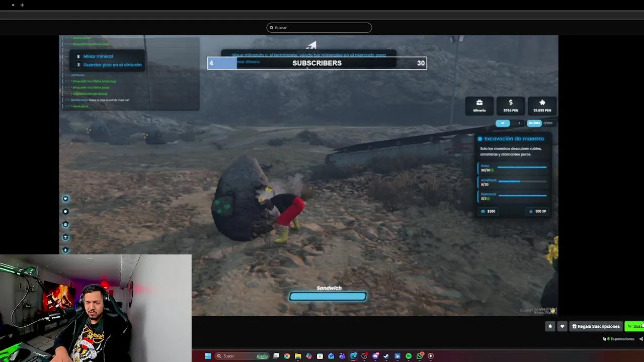Click the Minería job briefcase icon
The width and height of the screenshot is (644, 362).
479,103
